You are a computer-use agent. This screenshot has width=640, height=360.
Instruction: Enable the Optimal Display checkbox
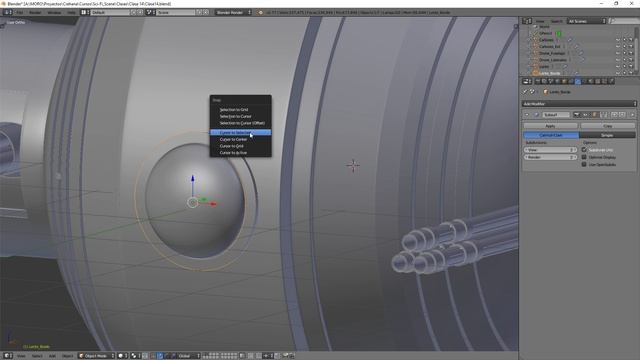(x=584, y=157)
